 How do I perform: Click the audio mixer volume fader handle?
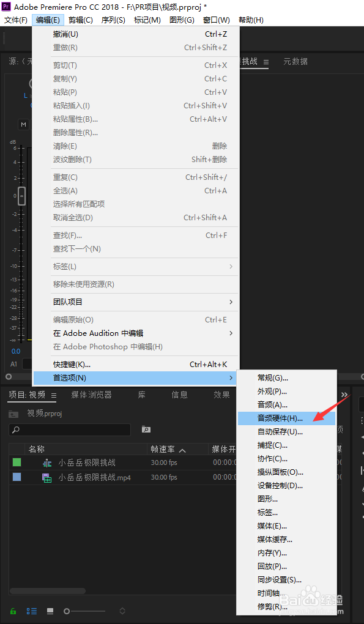[22, 196]
